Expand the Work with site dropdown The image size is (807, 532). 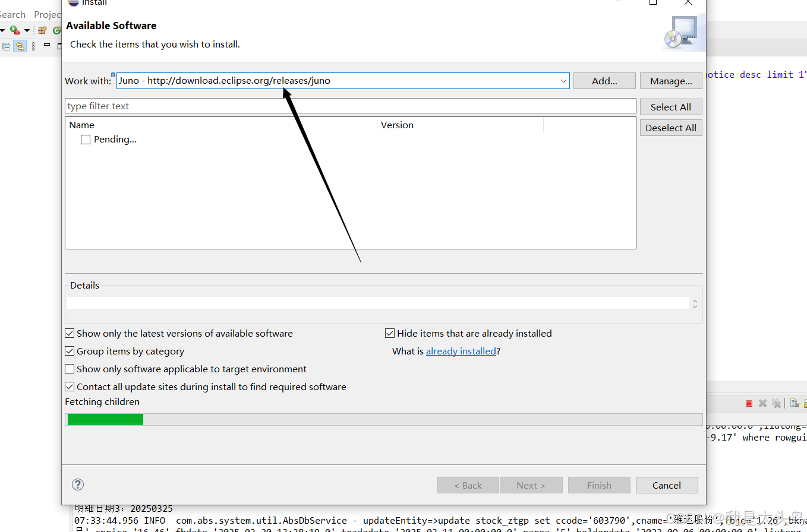pyautogui.click(x=563, y=81)
